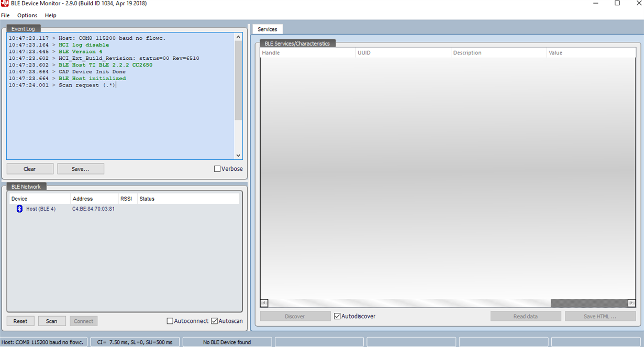Click the Device column header

(40, 199)
